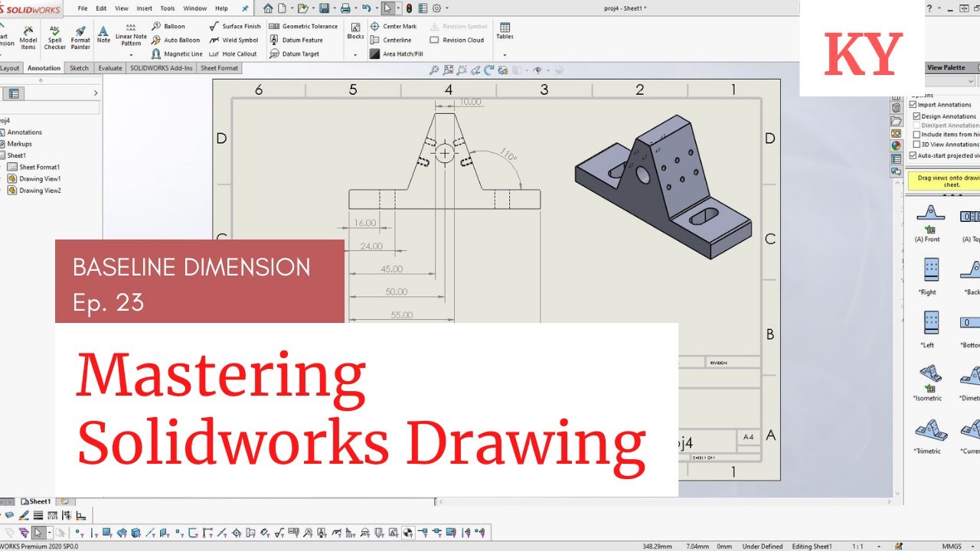Select the Sheet1 tab at the bottom

coord(37,501)
